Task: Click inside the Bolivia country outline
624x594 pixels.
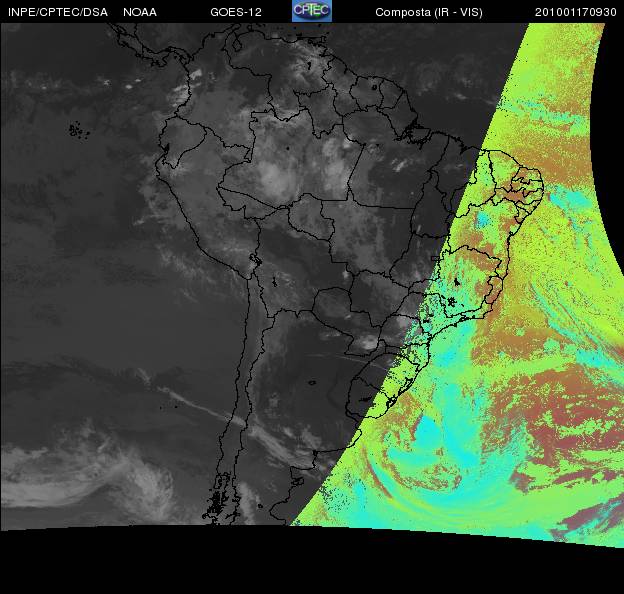Action: (290, 250)
